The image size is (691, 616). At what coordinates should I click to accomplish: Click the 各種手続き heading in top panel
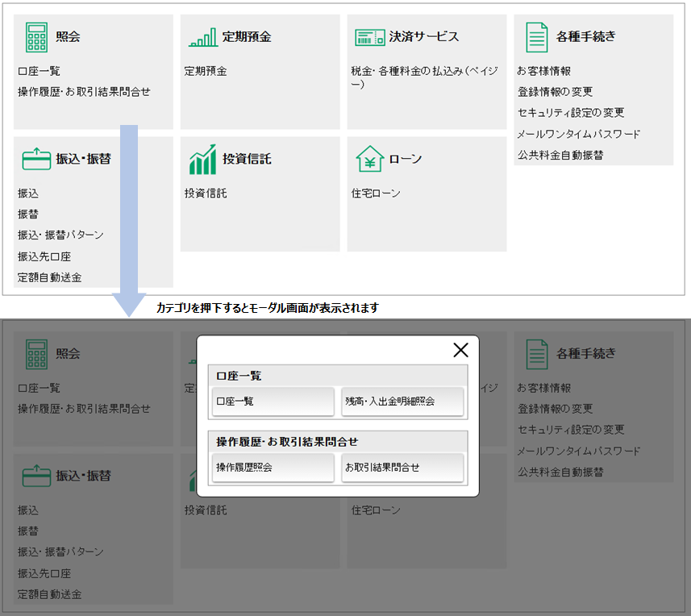pyautogui.click(x=585, y=36)
